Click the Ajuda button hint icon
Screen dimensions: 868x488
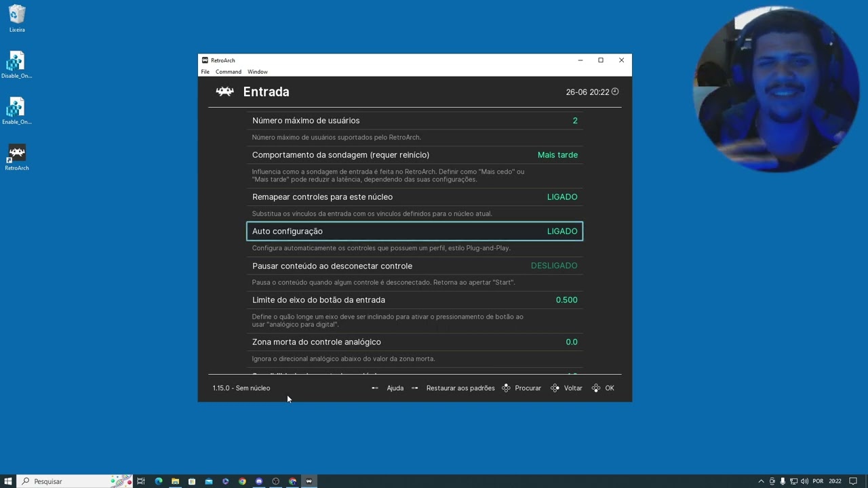tap(375, 388)
